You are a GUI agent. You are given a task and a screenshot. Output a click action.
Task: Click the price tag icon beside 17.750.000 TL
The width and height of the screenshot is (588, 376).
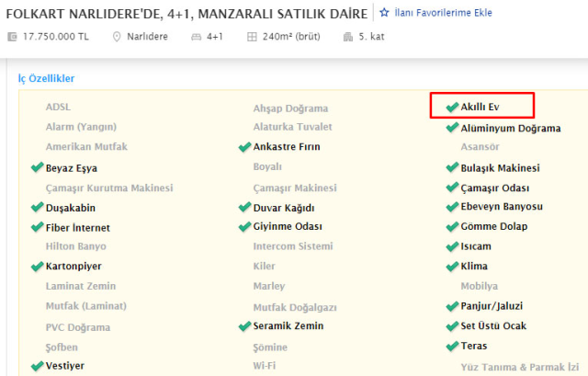point(12,37)
